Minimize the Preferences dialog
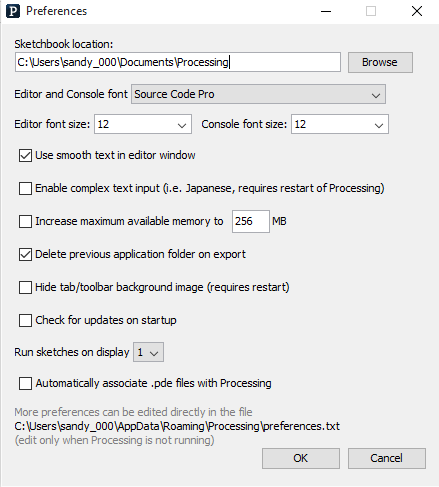The image size is (439, 487). click(326, 11)
